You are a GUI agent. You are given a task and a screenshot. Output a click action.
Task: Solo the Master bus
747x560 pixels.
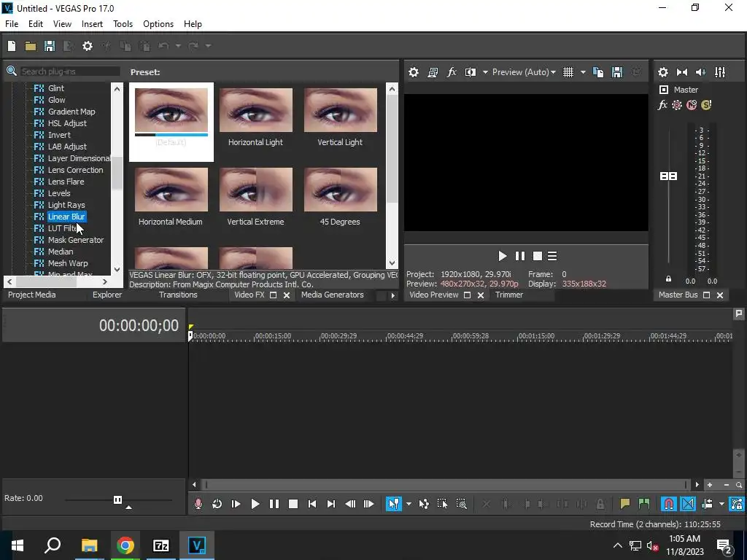[x=706, y=105]
